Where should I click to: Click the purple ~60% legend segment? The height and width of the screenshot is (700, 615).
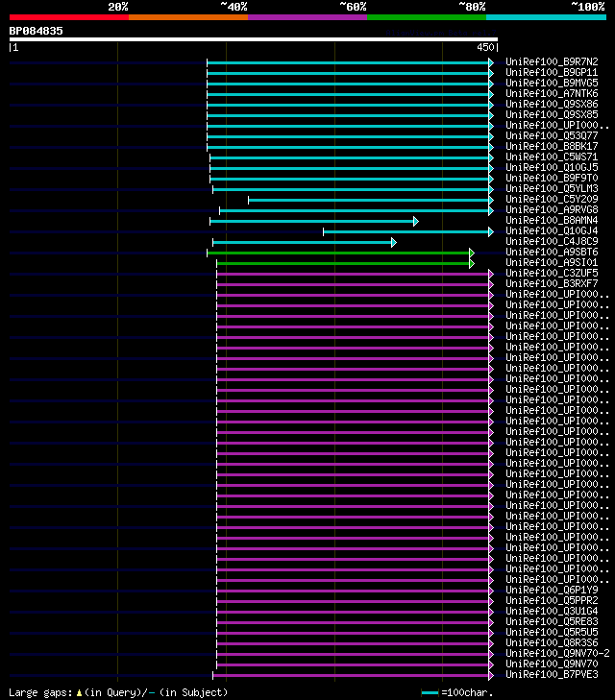coord(307,17)
